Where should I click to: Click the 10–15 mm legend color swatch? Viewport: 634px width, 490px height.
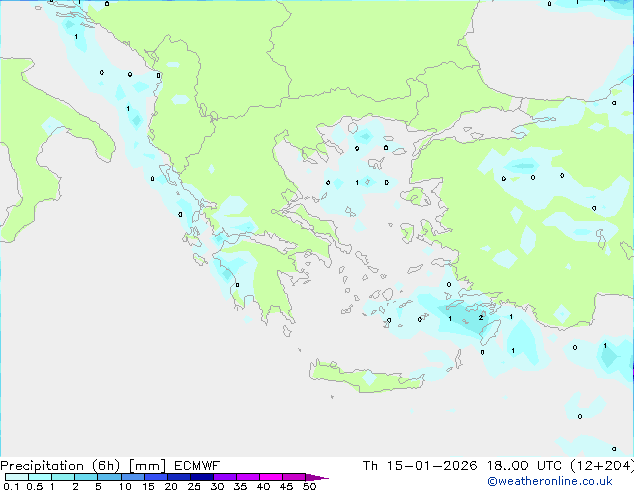pyautogui.click(x=133, y=477)
